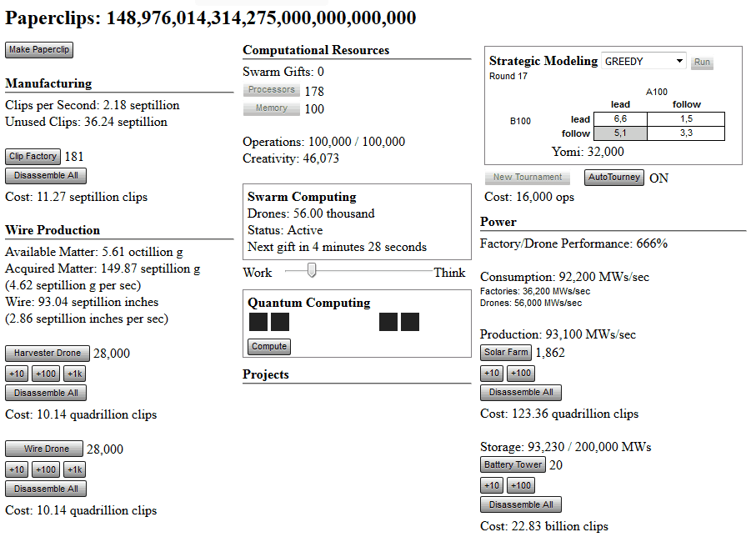Screen dimensions: 756x537
Task: Disassemble all clip factories
Action: (46, 175)
